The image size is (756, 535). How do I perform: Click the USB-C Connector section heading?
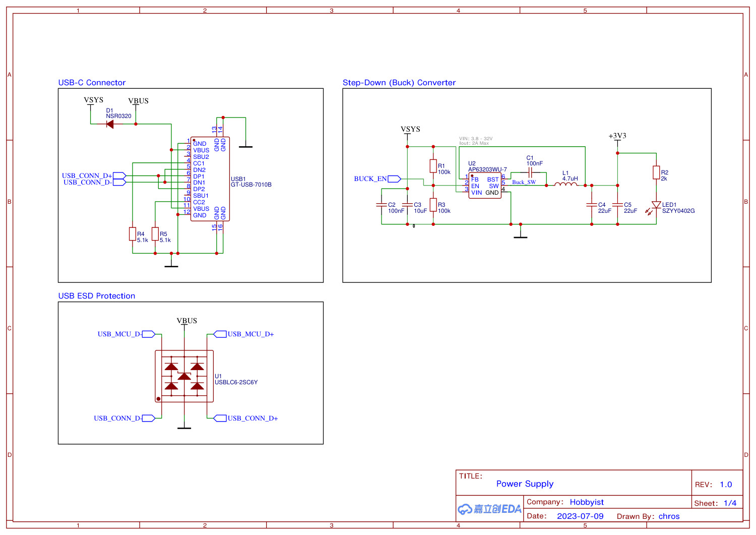click(92, 82)
